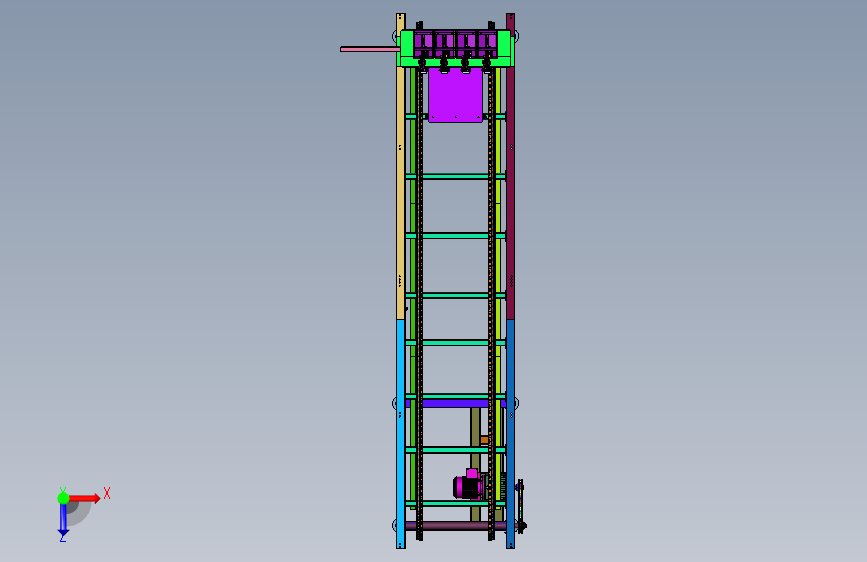The width and height of the screenshot is (867, 562).
Task: Select the dark purple roller at the bottom
Action: point(455,525)
